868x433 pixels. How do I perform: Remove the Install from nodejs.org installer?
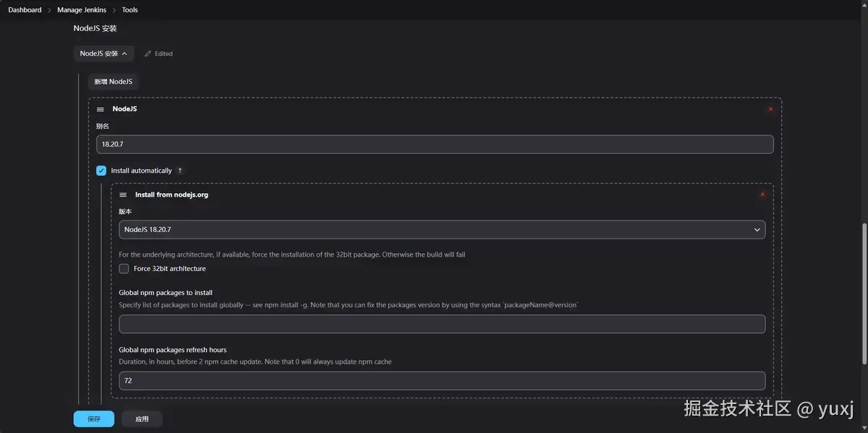(762, 194)
